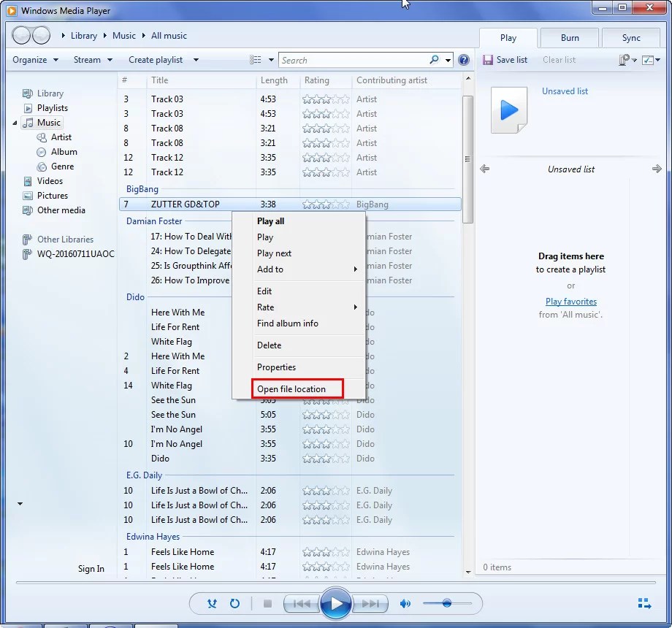The image size is (672, 628).
Task: Click the Play button to start playback
Action: (336, 603)
